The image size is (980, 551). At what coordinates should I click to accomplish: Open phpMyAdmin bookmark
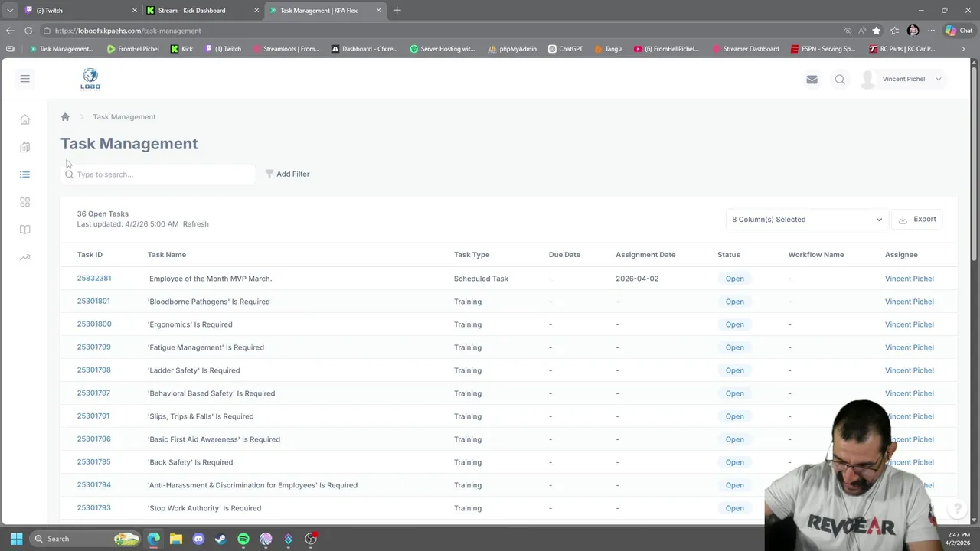512,49
